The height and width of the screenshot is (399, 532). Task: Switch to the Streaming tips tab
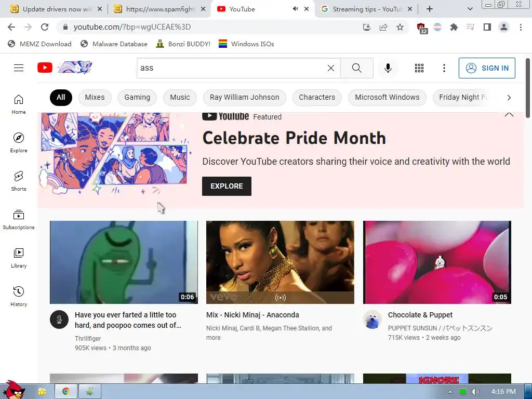pos(366,9)
